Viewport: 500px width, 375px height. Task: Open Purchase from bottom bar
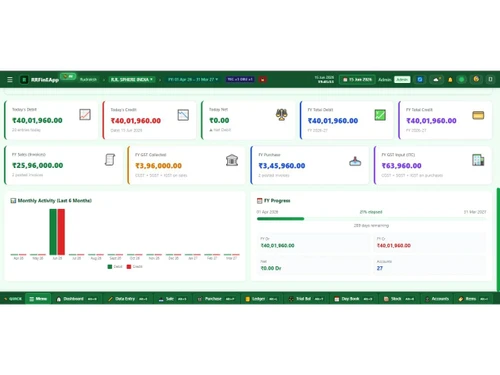tap(216, 299)
